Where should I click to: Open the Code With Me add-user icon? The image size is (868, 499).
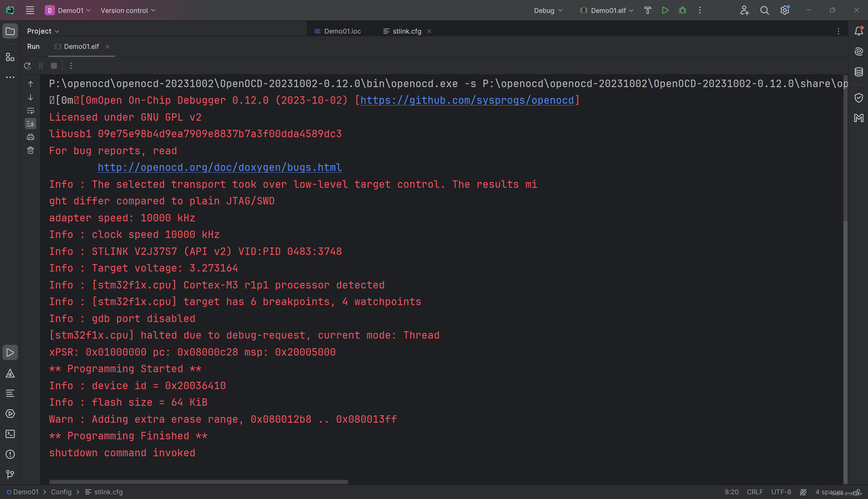[744, 10]
